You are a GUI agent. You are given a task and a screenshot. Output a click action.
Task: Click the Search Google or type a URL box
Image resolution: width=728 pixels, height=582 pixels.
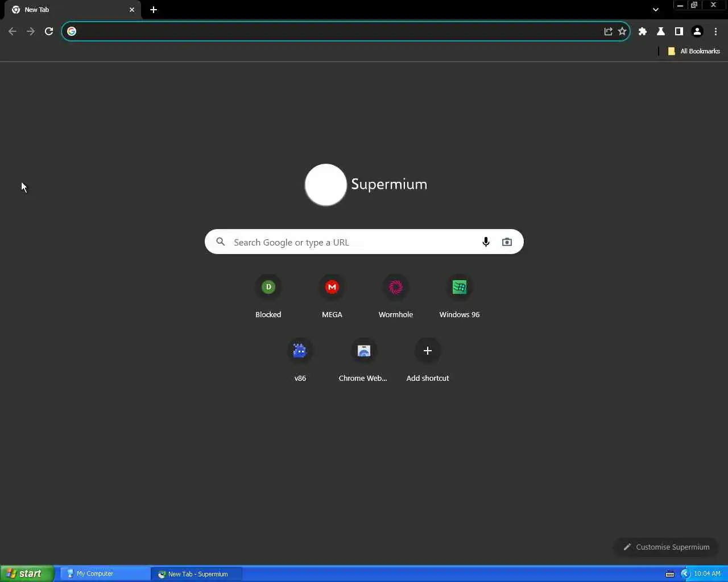(364, 242)
